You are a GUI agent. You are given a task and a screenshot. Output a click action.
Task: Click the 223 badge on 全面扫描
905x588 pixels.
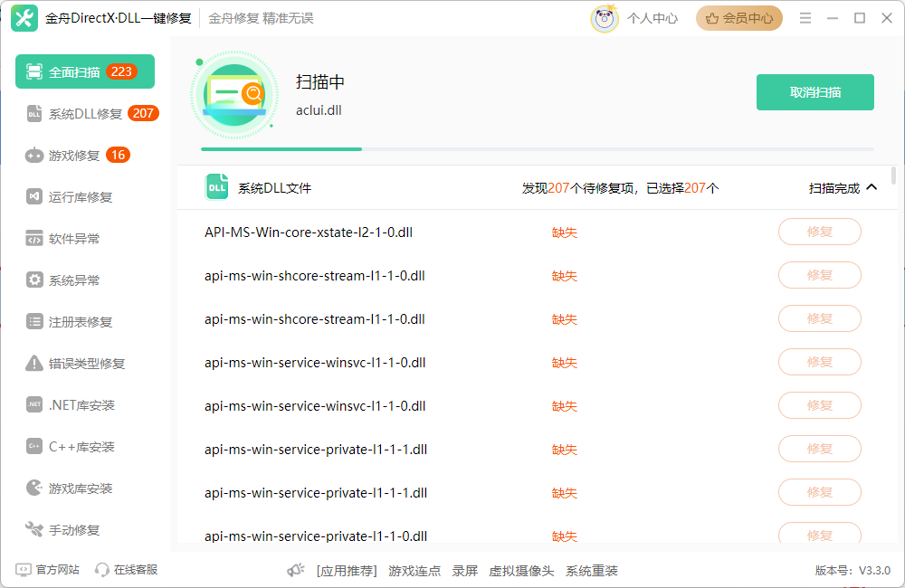121,71
